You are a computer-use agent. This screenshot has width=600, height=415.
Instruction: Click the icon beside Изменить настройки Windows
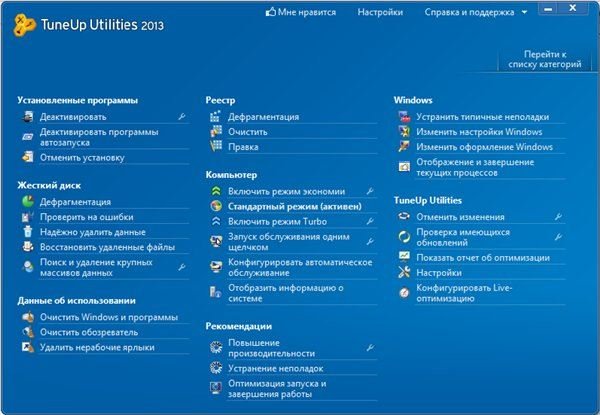pyautogui.click(x=404, y=132)
